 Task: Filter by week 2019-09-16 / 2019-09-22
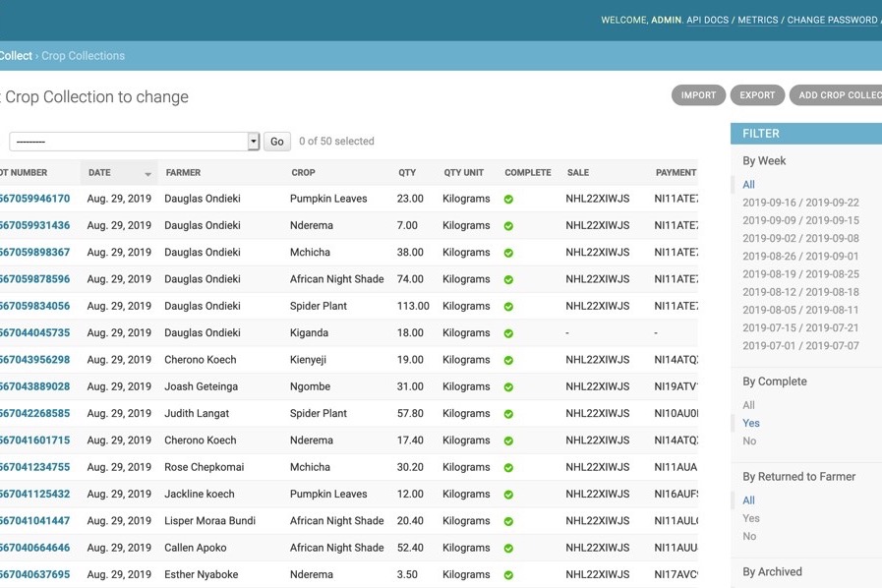(x=800, y=203)
